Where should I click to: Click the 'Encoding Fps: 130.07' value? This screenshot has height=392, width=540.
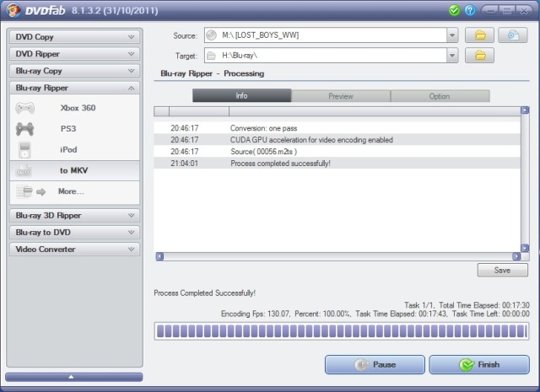click(256, 314)
